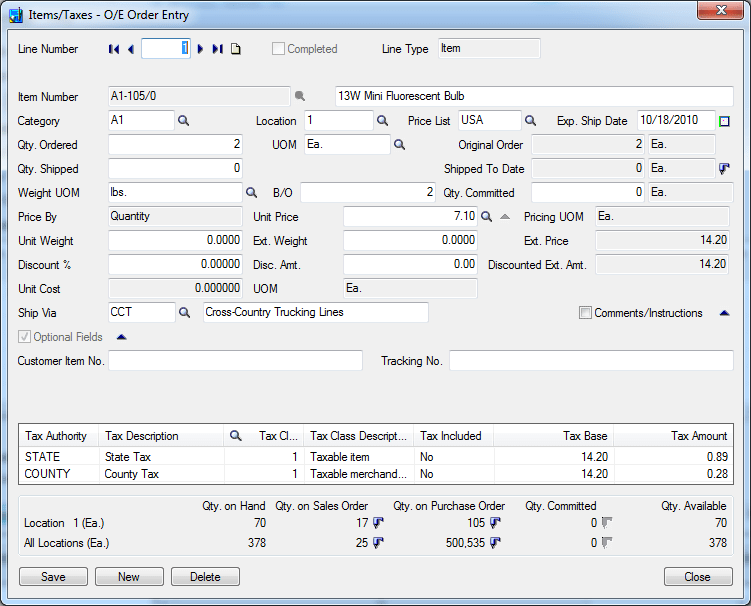Click State Tax amount 0.89 cell
The image size is (751, 606).
[x=673, y=457]
